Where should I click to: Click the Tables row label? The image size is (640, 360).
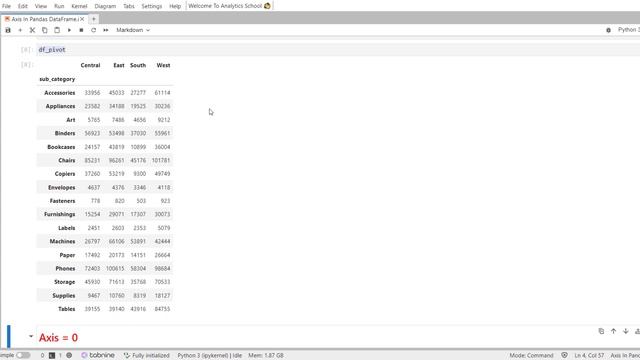(67, 309)
